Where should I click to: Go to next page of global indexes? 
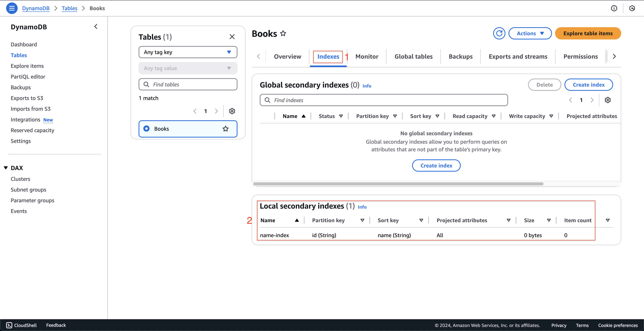(592, 100)
